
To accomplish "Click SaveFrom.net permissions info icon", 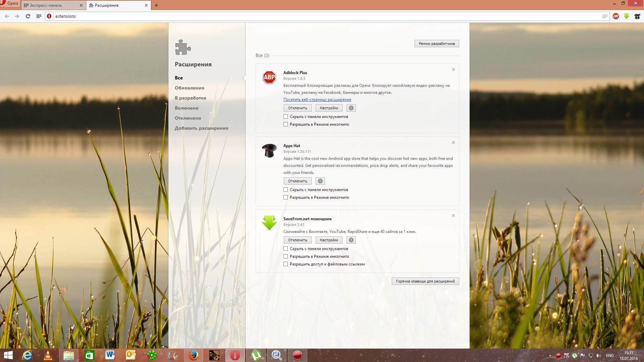I will point(351,240).
